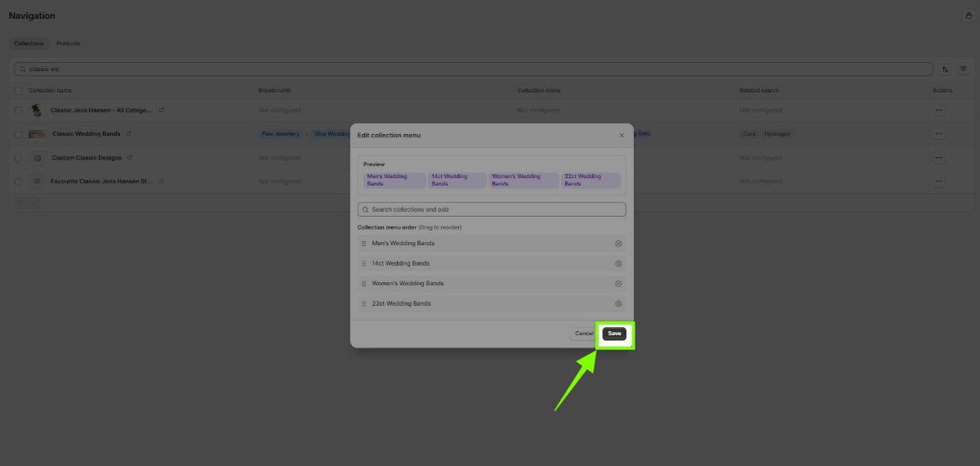Delete 22ct Wedding Bands menu entry
980x466 pixels.
618,303
